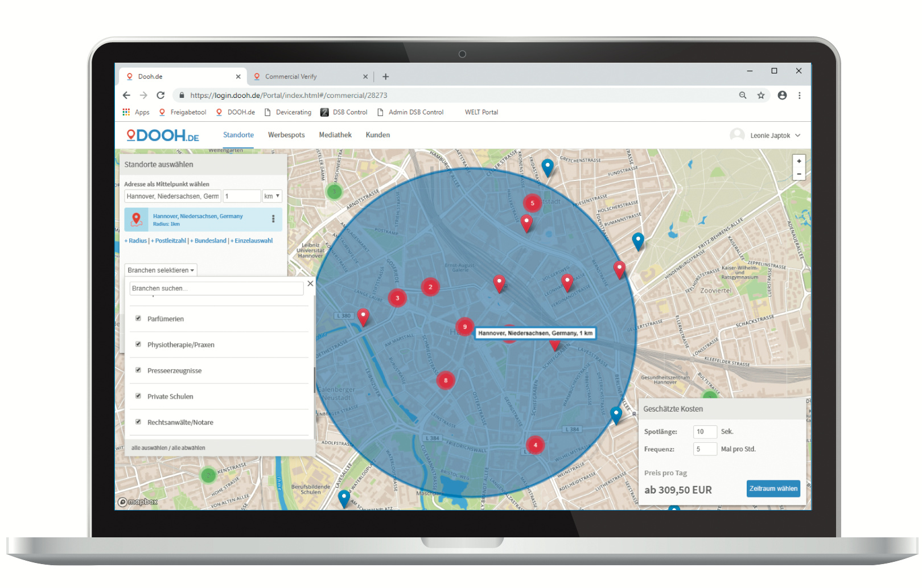Screen dimensions: 922x588
Task: Switch to the Commercial Verify tab
Action: click(310, 76)
